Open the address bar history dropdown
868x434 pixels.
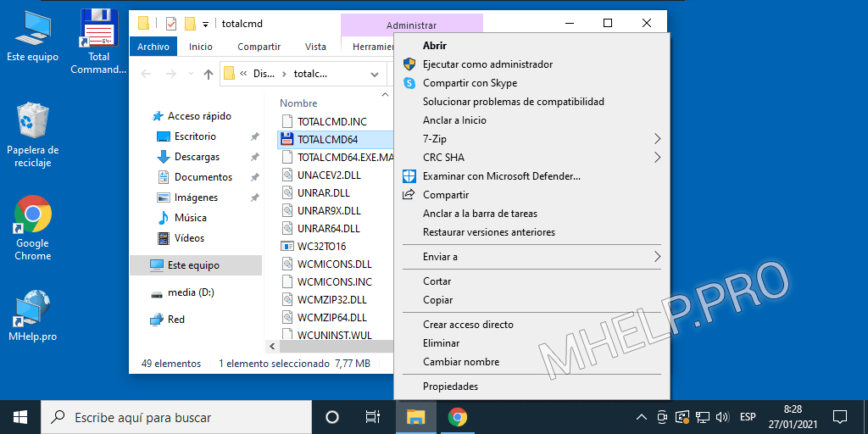point(376,74)
